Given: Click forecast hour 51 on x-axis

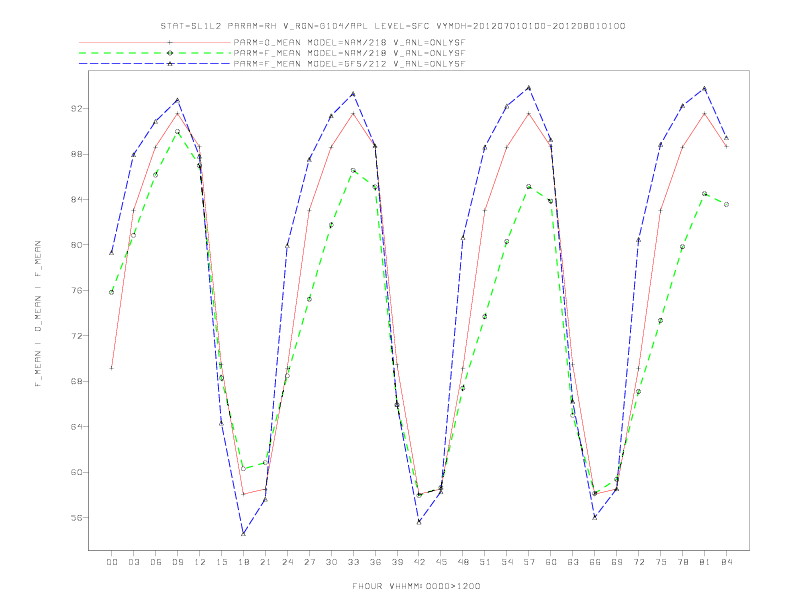Looking at the screenshot, I should click(485, 562).
